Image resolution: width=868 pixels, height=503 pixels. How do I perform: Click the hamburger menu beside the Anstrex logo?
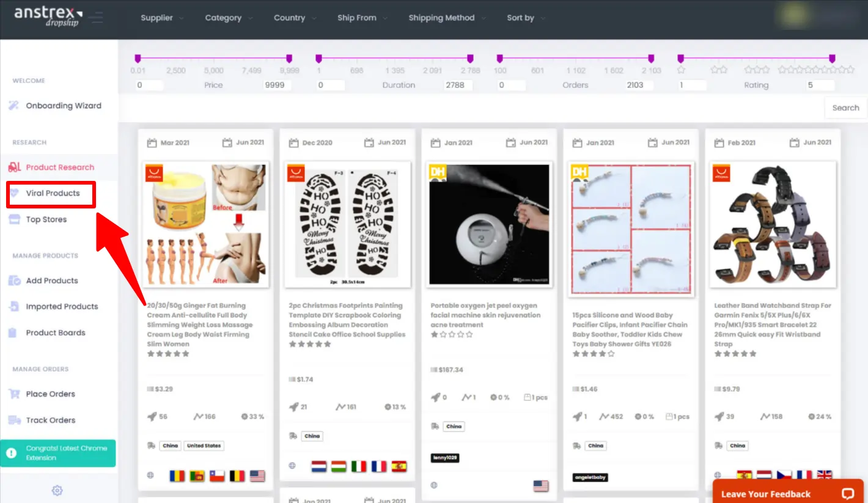(x=96, y=17)
